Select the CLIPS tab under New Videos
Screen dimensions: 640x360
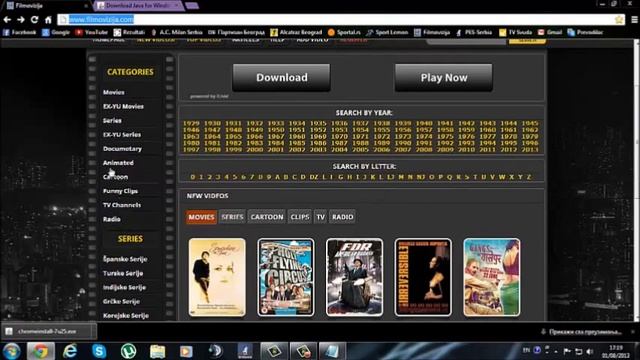point(300,217)
